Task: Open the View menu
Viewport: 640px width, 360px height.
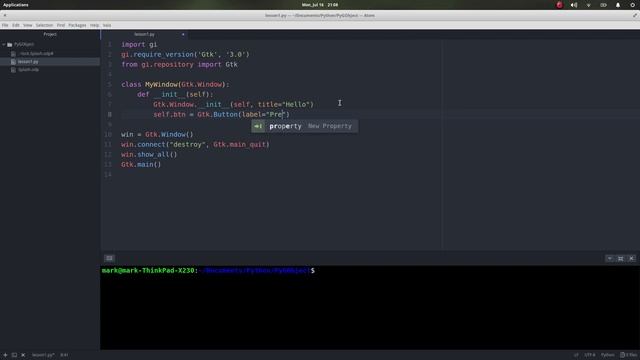Action: pos(27,25)
